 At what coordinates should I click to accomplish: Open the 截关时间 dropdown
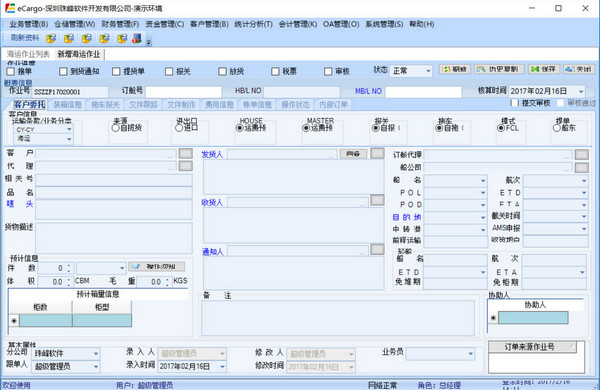coord(584,216)
